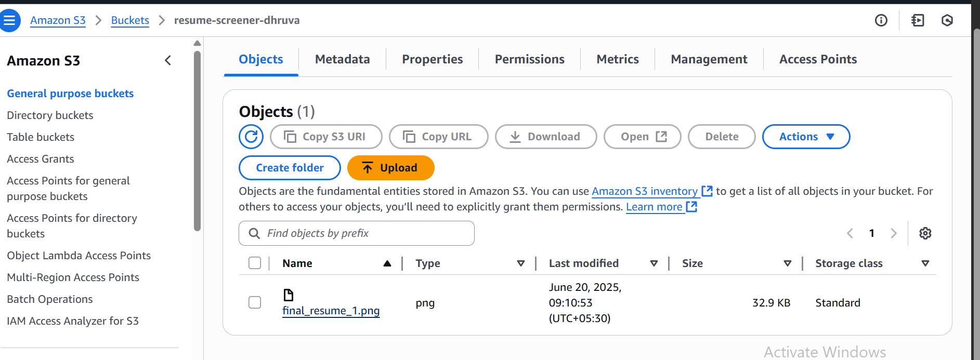This screenshot has height=360, width=980.
Task: Go to next page of objects
Action: pos(894,233)
